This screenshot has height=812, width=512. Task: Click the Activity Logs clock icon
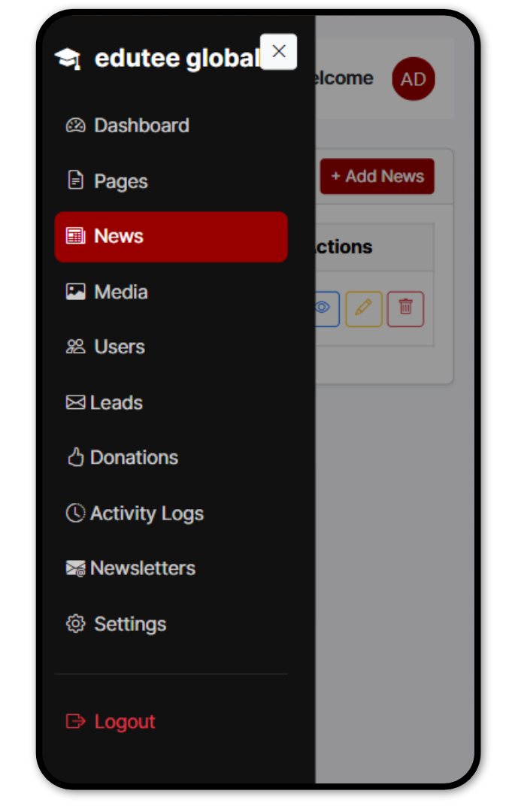[75, 513]
